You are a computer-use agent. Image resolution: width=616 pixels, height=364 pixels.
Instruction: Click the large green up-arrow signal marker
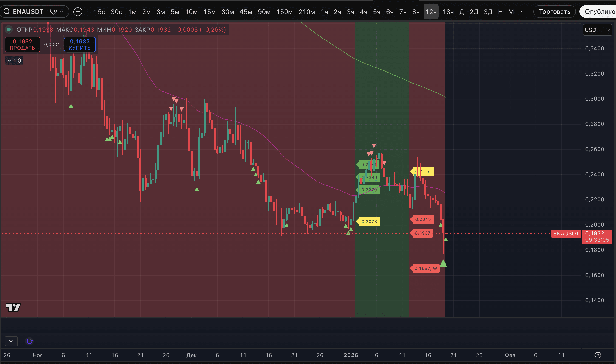pyautogui.click(x=443, y=263)
